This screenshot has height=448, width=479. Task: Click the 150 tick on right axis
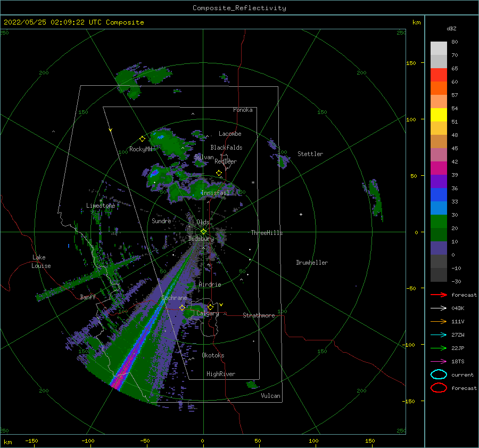tap(411, 63)
